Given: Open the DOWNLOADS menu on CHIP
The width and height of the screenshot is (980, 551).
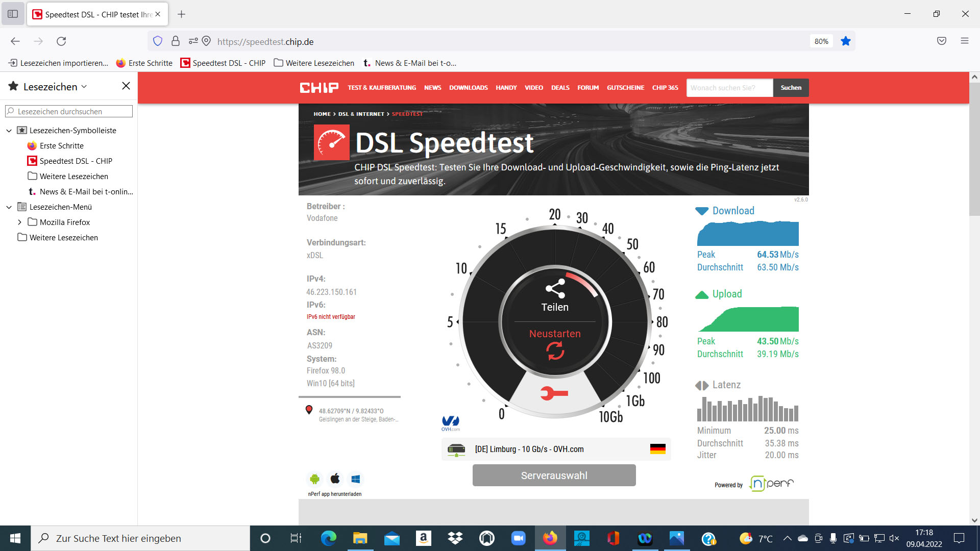Looking at the screenshot, I should point(468,88).
